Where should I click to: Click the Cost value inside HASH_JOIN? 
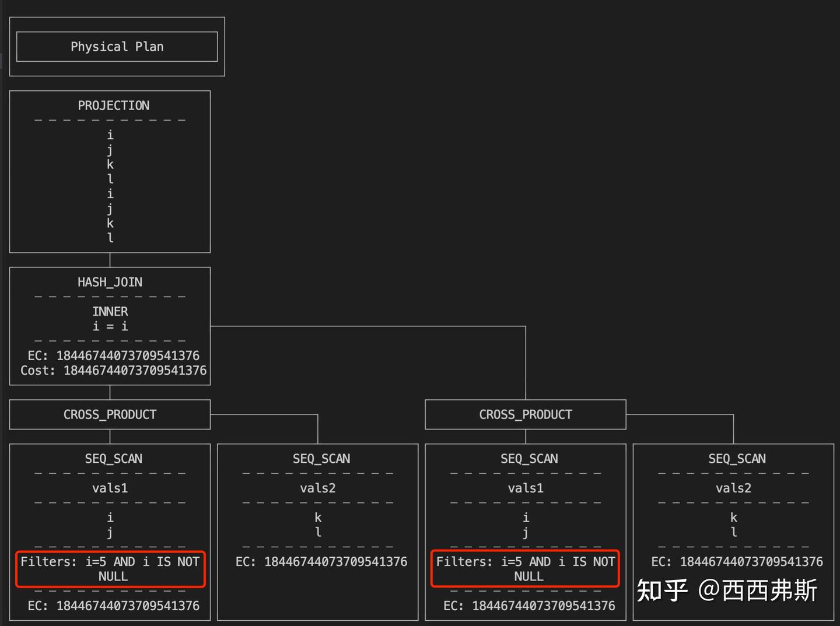pos(112,370)
